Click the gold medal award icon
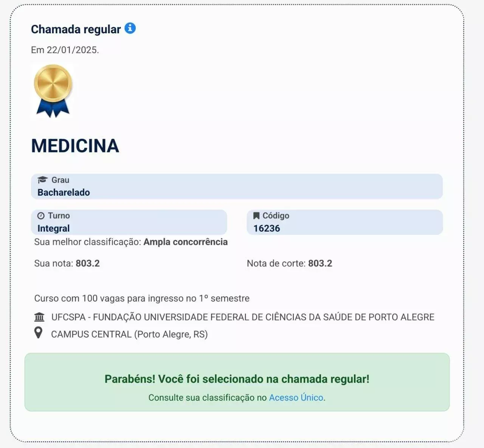The height and width of the screenshot is (448, 484). coord(53,91)
